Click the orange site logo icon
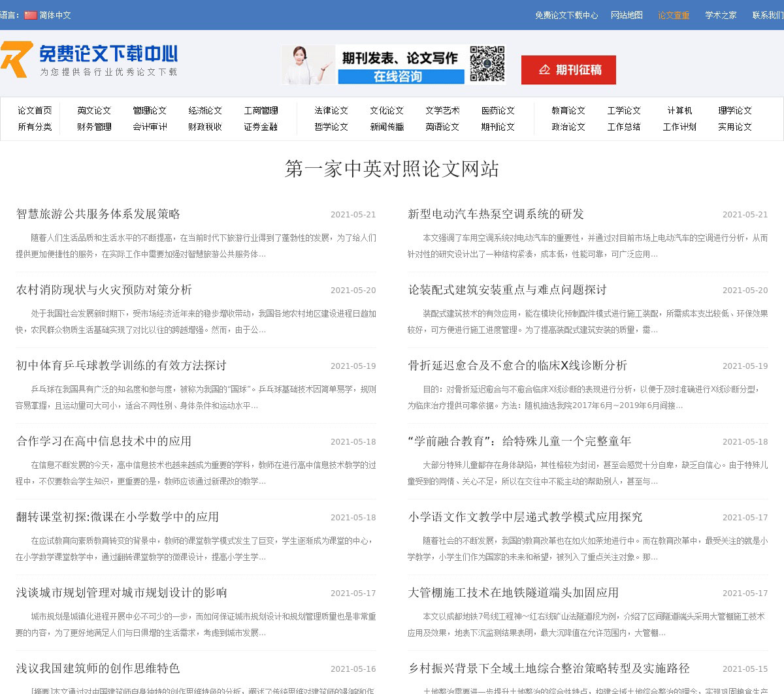The image size is (784, 694). [x=17, y=59]
